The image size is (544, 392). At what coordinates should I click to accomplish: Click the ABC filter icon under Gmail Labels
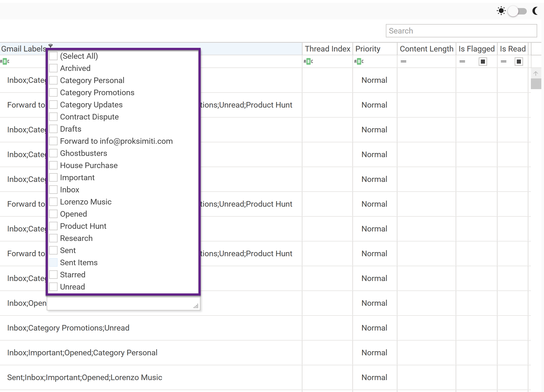click(x=5, y=61)
